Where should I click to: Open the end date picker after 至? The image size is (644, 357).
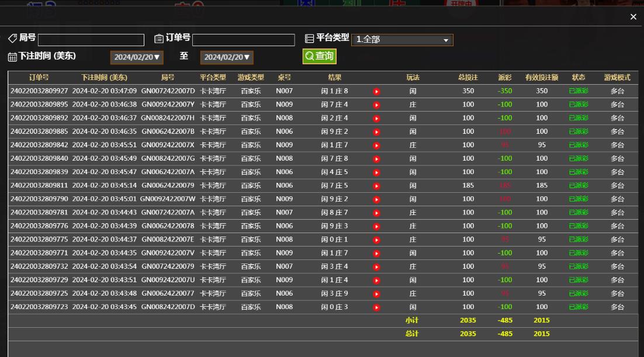(227, 57)
